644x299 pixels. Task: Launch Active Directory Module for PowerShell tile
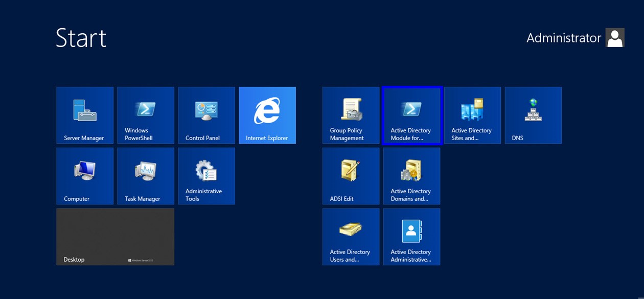pos(412,115)
